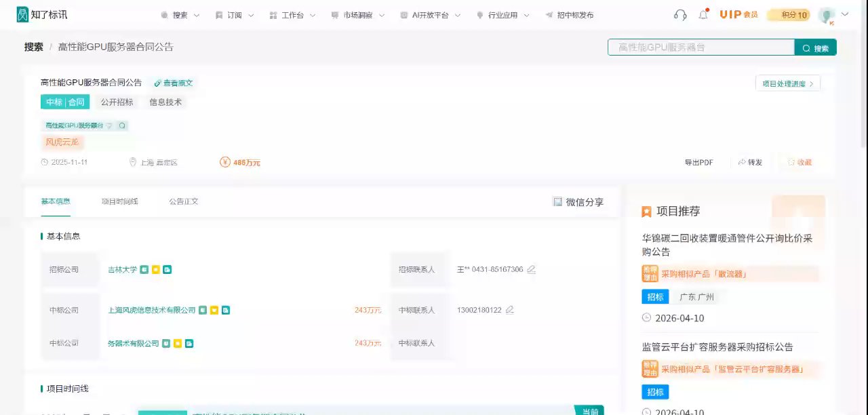This screenshot has height=415, width=868.
Task: Open customer service headset icon
Action: point(680,15)
